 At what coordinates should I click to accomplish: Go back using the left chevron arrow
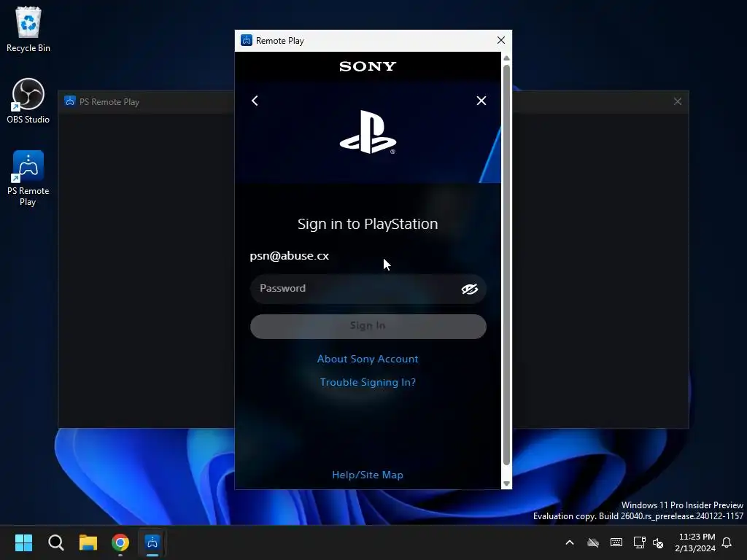tap(255, 101)
